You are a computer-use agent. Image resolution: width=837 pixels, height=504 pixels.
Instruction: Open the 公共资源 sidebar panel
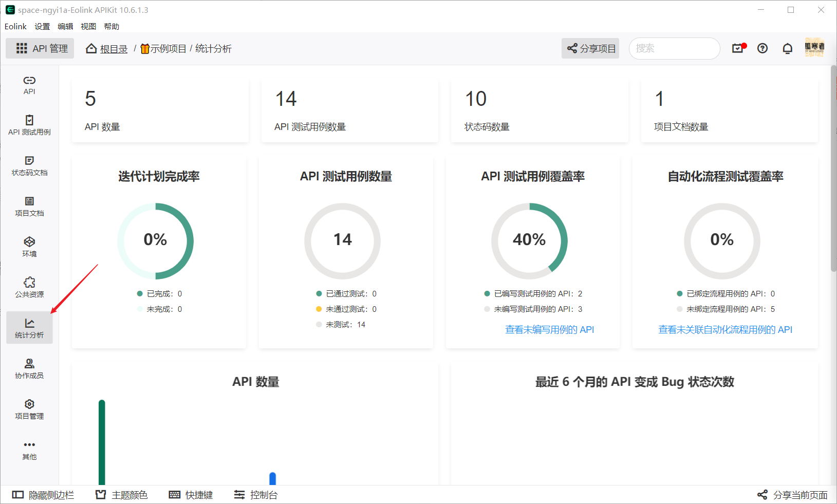pyautogui.click(x=29, y=287)
